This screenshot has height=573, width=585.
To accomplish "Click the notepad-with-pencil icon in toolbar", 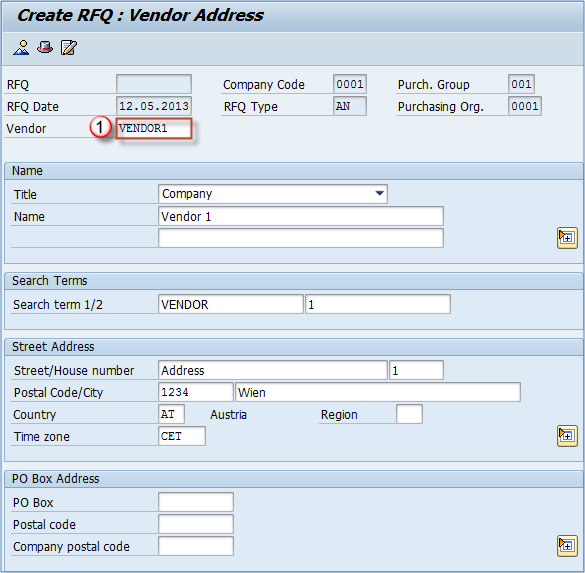I will [x=69, y=48].
